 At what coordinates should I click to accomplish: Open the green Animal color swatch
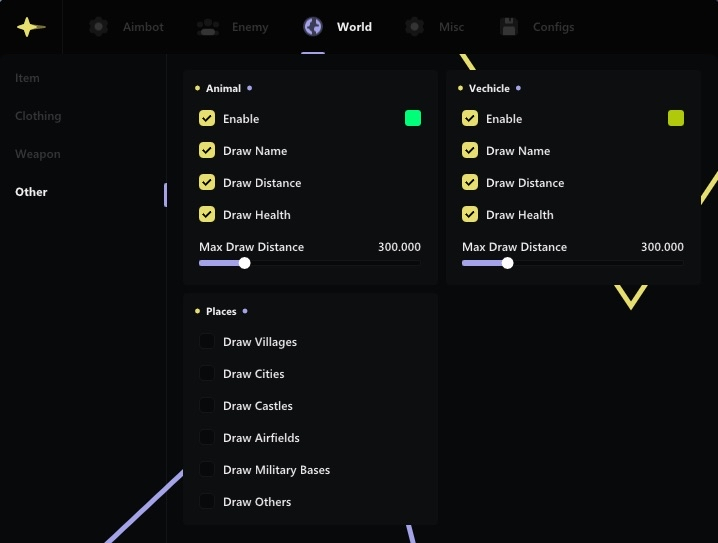(x=413, y=118)
